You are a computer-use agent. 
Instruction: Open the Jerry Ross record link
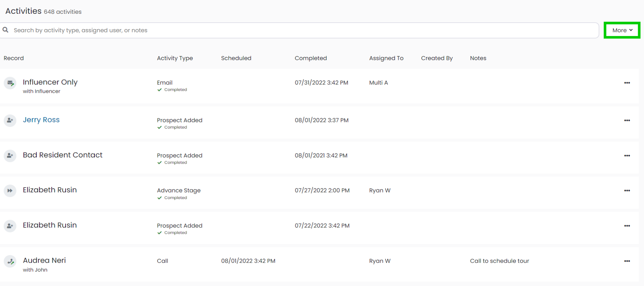(41, 120)
